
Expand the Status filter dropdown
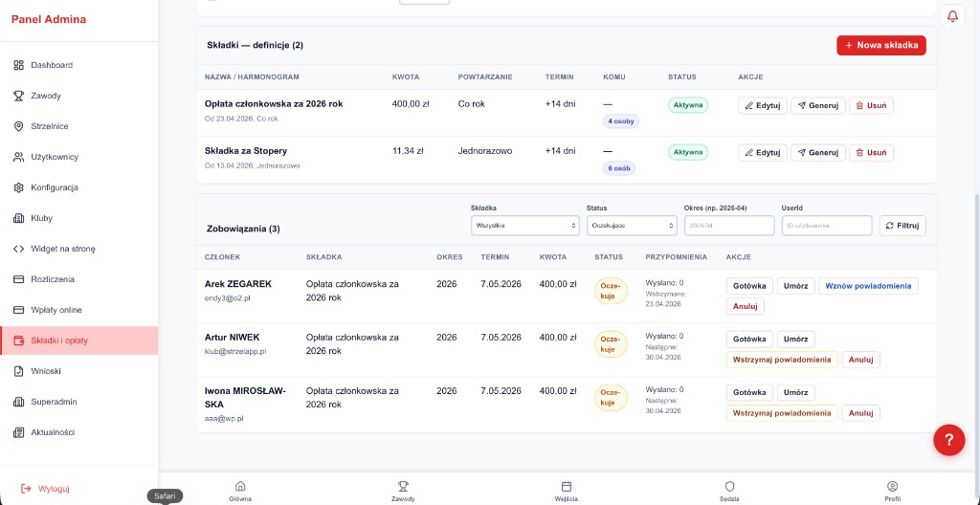(x=631, y=226)
